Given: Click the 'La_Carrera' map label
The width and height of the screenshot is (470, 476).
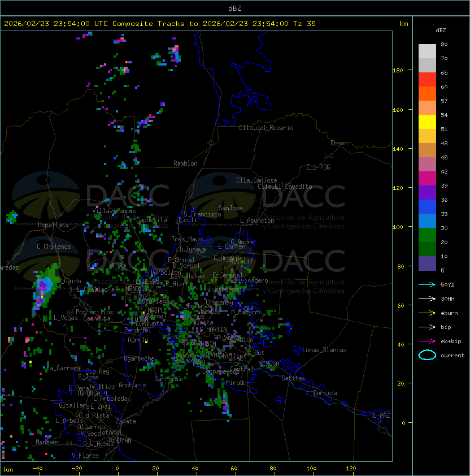Looking at the screenshot, I should (x=64, y=368).
